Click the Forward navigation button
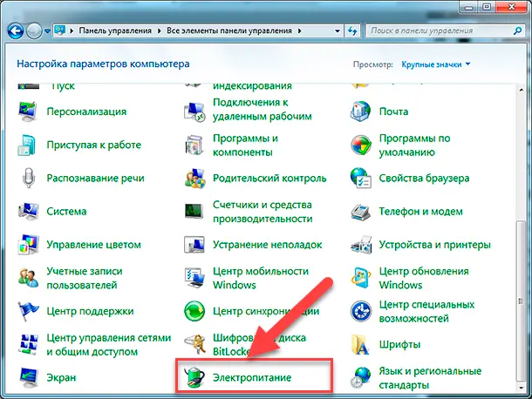 [x=34, y=31]
